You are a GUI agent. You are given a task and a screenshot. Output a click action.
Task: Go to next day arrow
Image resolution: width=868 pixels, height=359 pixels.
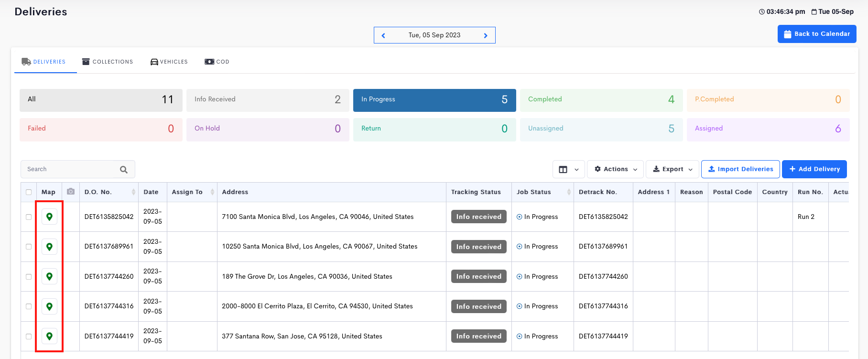[486, 35]
